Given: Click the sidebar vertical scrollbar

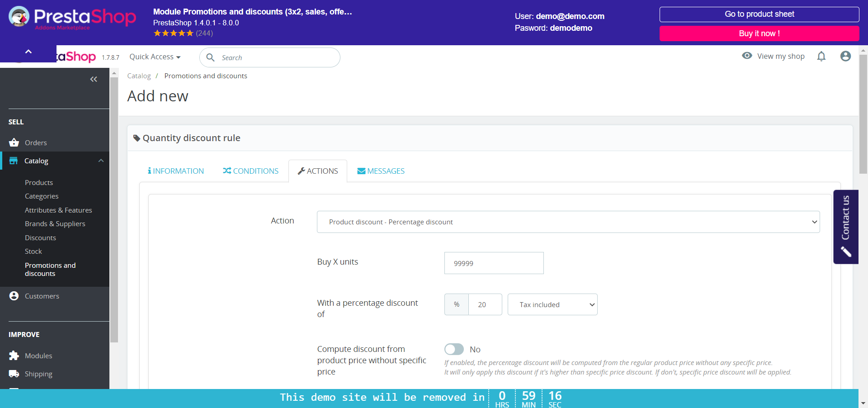Looking at the screenshot, I should [x=114, y=209].
